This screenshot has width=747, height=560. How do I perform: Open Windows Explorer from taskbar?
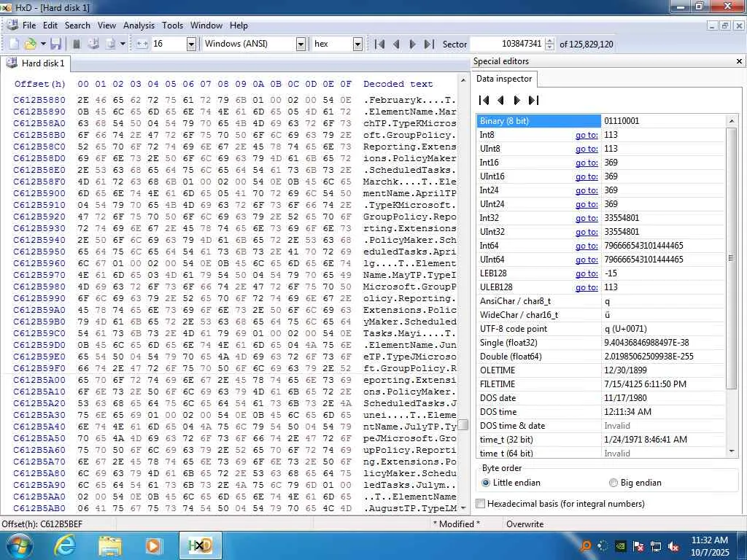click(110, 545)
